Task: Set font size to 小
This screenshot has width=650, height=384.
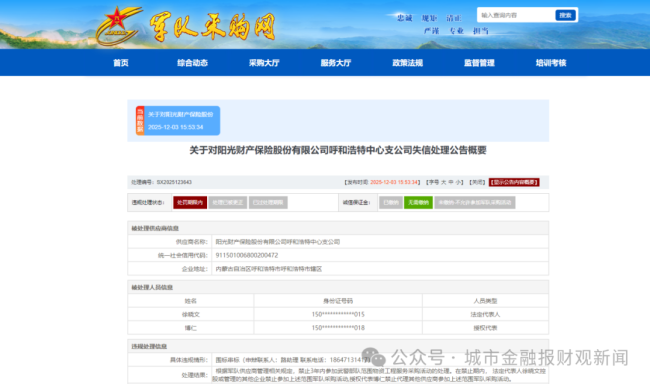Action: pyautogui.click(x=458, y=182)
